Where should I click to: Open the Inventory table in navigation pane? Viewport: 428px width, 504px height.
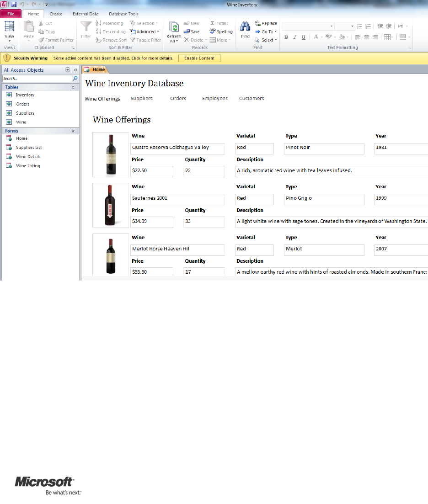coord(25,95)
